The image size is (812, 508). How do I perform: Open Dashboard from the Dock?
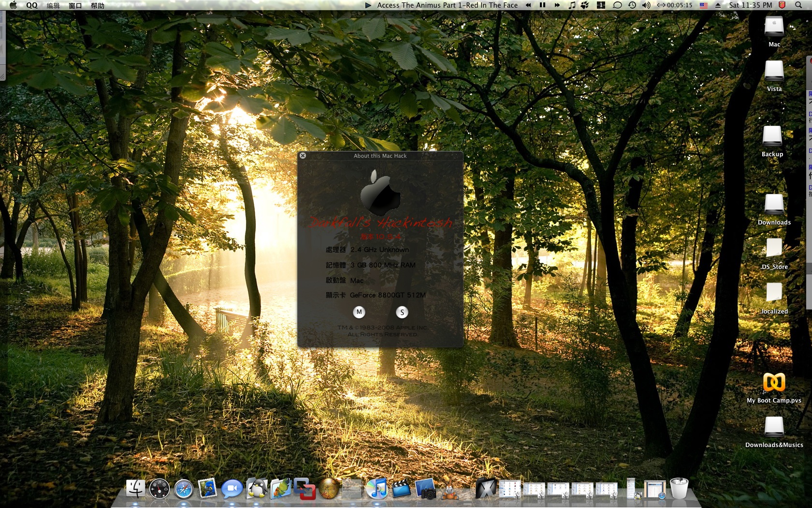pos(159,489)
